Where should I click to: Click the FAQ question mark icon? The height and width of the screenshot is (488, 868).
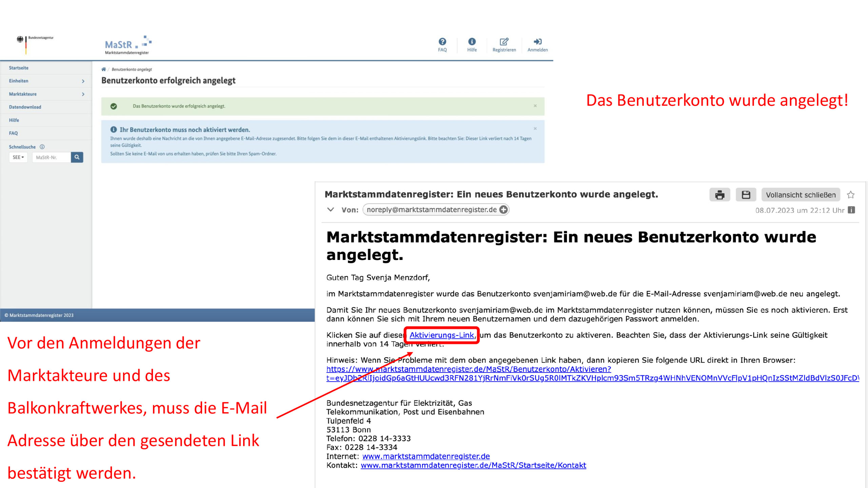442,42
